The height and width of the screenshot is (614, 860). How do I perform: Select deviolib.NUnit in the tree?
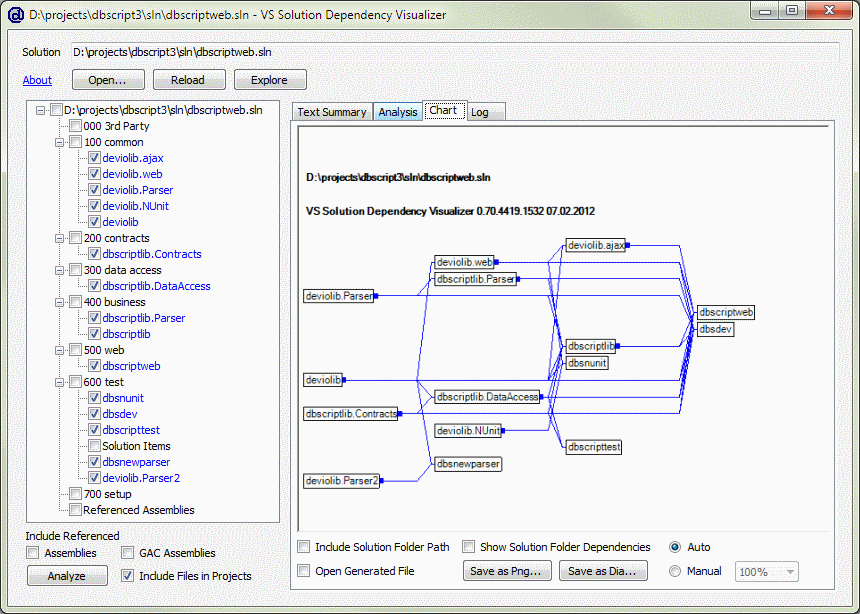pos(135,206)
